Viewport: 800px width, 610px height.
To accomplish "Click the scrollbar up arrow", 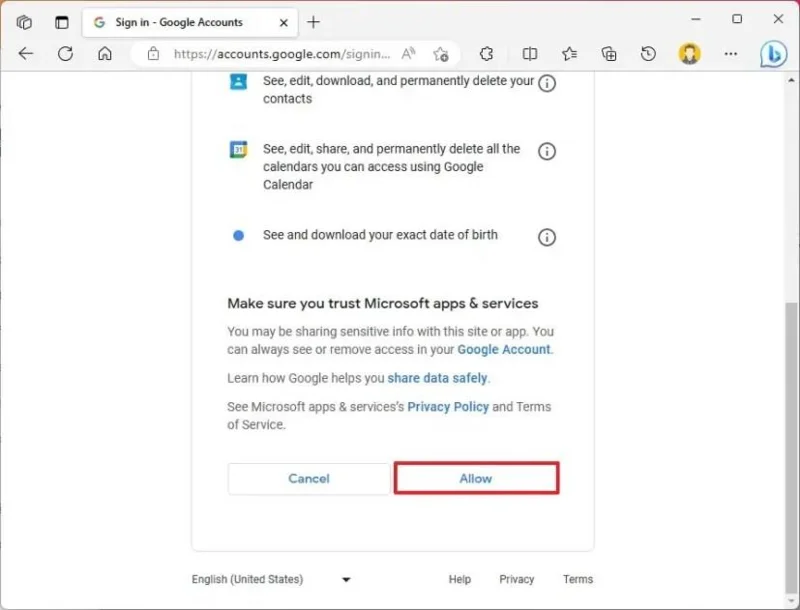I will click(791, 80).
